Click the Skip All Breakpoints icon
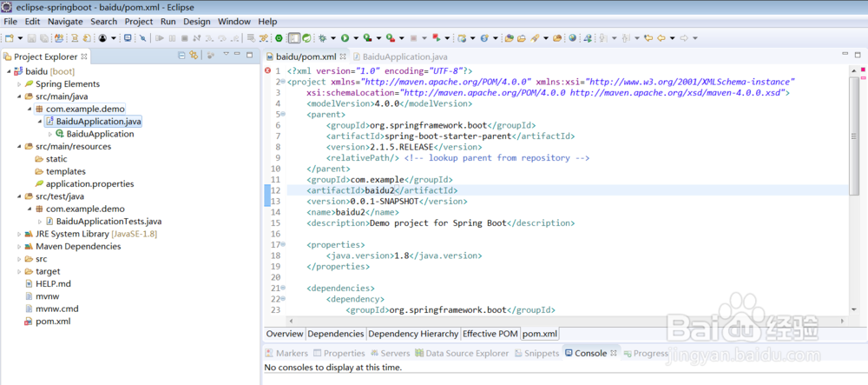 coord(143,37)
